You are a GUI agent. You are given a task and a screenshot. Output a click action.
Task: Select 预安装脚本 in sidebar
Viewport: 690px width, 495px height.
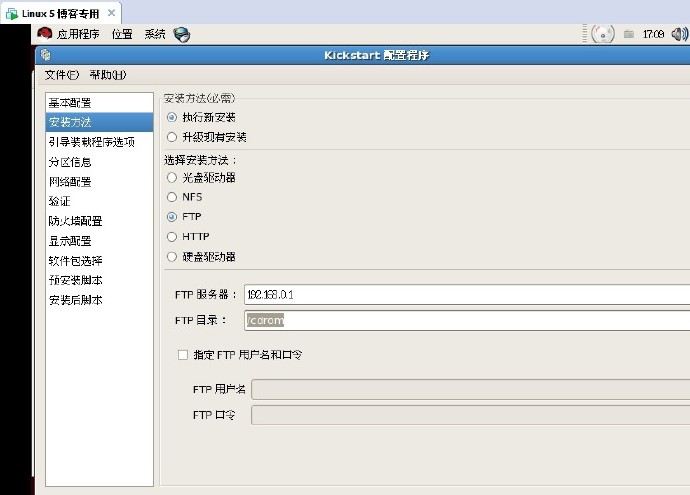tap(99, 280)
